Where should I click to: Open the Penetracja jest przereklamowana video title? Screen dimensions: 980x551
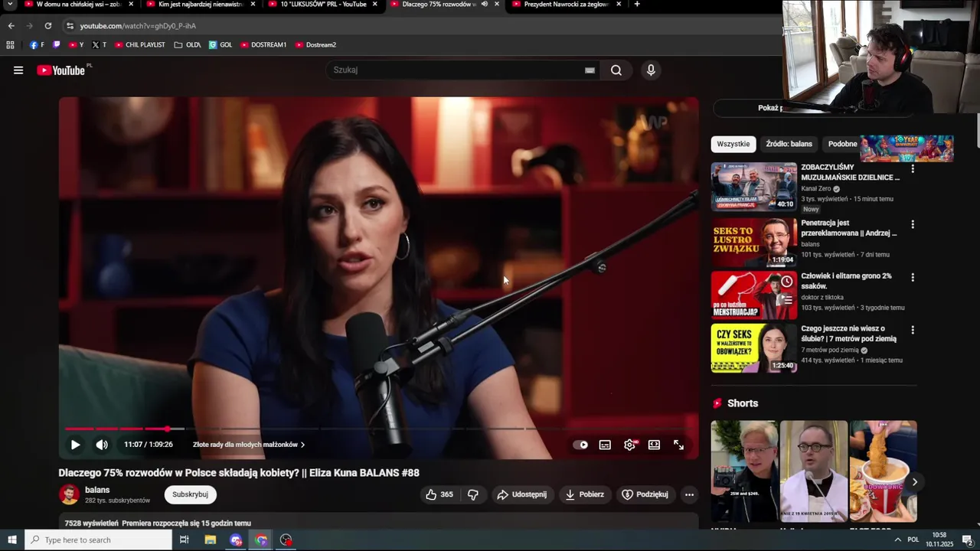848,228
